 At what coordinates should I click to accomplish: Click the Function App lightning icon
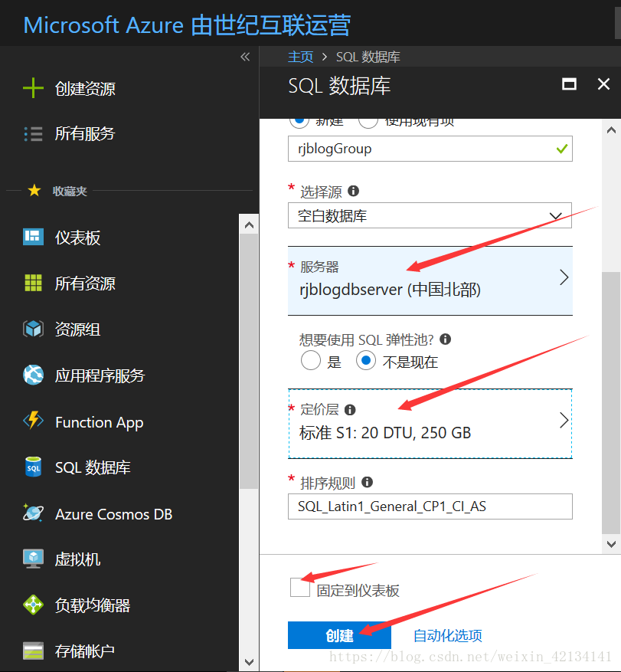tap(33, 421)
